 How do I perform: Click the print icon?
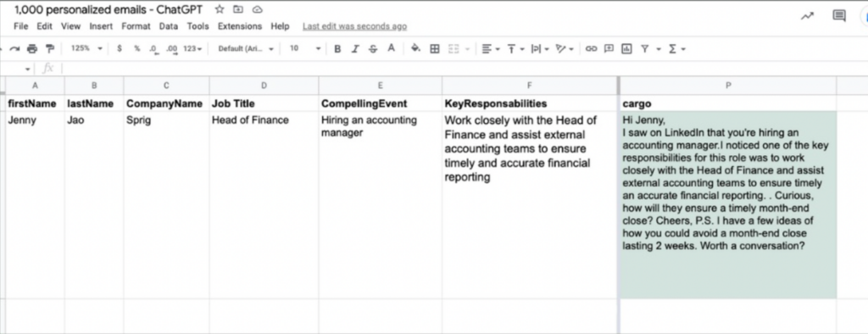(32, 48)
